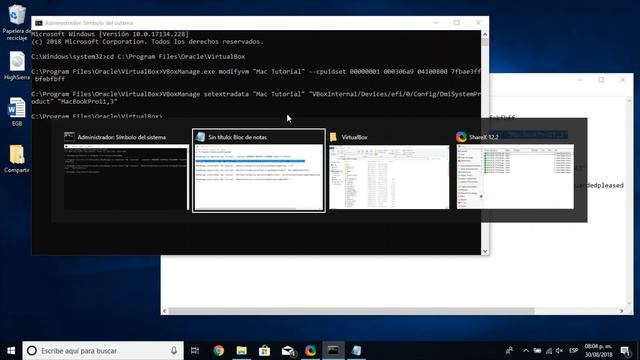Click scroll down arrow in command prompt

pos(485,251)
